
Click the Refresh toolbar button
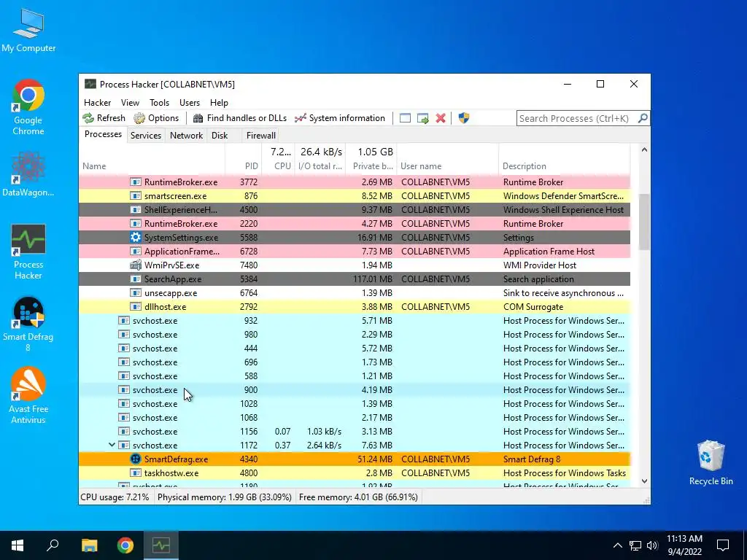104,118
